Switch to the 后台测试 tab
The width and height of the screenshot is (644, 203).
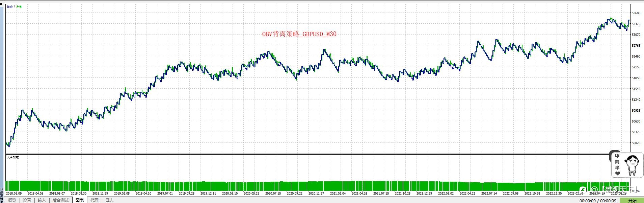61,200
